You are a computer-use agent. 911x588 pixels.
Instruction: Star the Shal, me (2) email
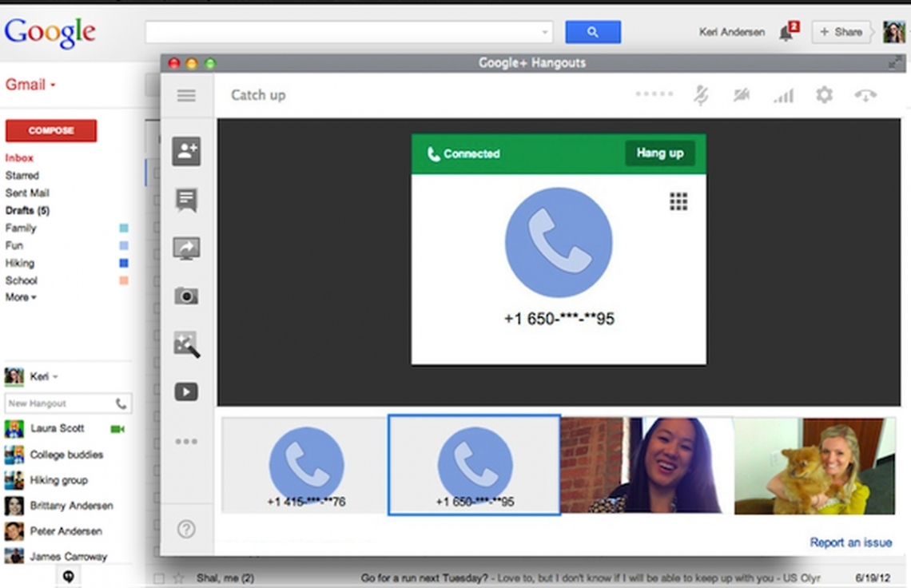click(x=179, y=578)
